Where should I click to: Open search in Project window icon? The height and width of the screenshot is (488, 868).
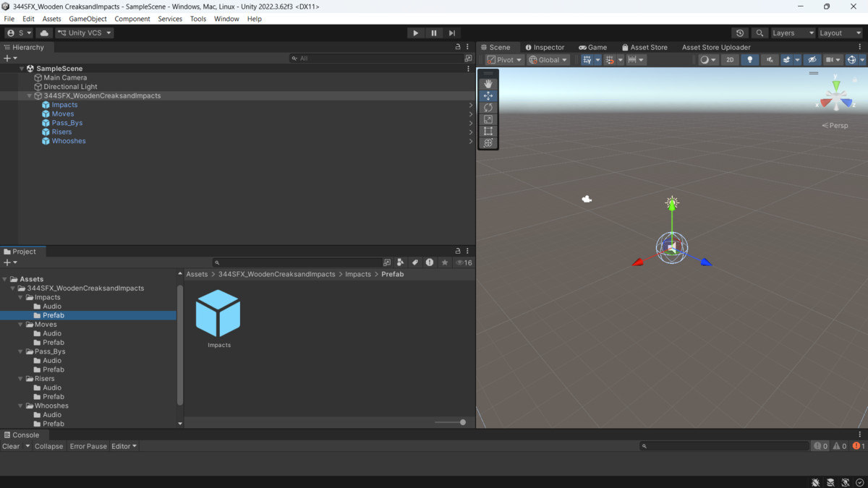(387, 262)
